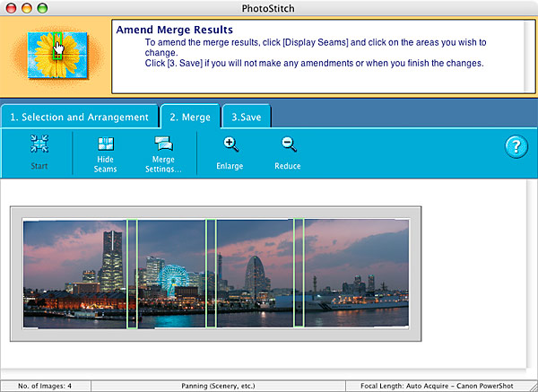
Task: Click the green zoom window button
Action: click(x=42, y=8)
